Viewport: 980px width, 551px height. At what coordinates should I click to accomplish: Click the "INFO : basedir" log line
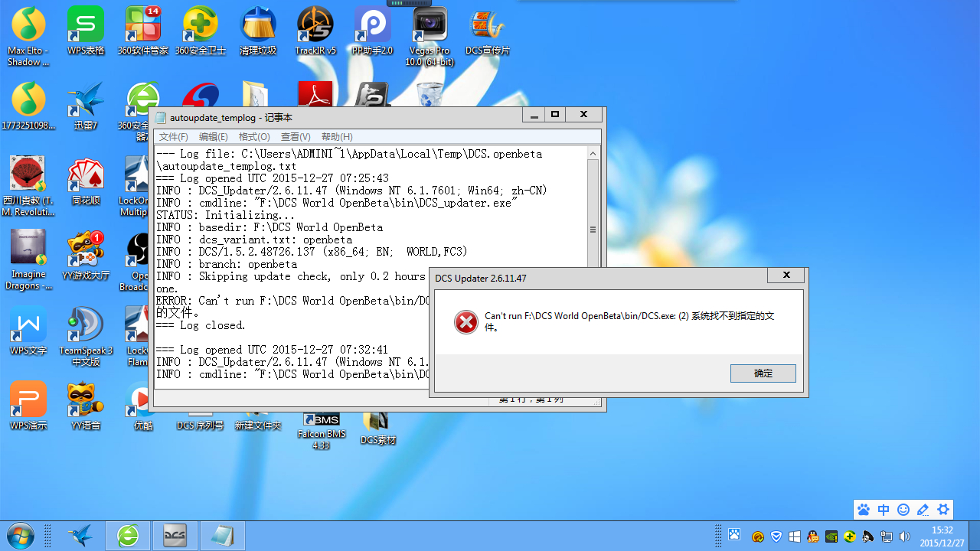pyautogui.click(x=269, y=227)
